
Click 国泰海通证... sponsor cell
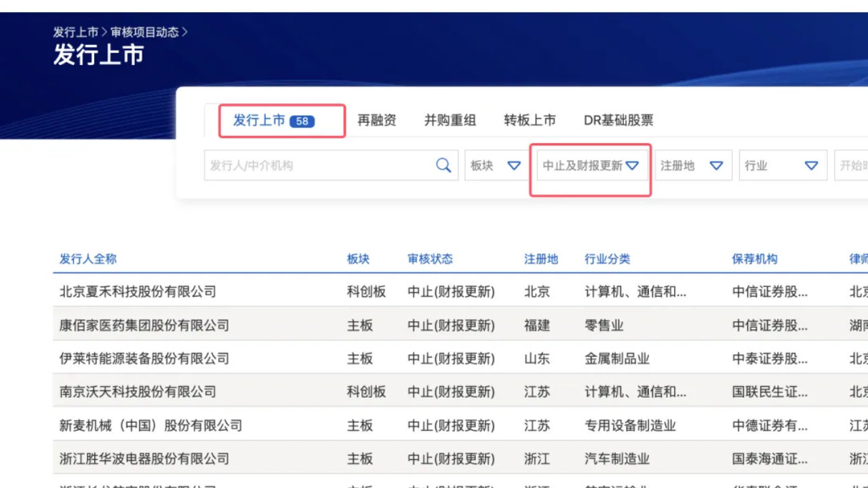(x=770, y=459)
